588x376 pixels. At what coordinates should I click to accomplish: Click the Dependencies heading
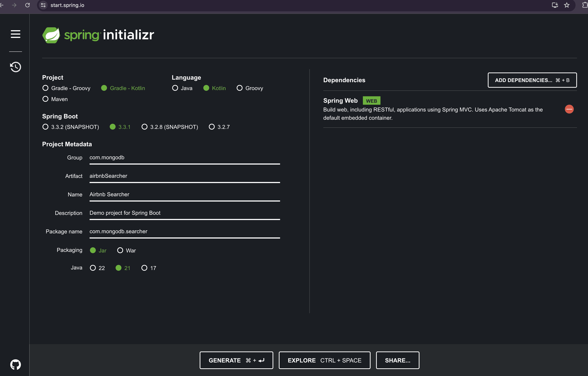(x=344, y=80)
